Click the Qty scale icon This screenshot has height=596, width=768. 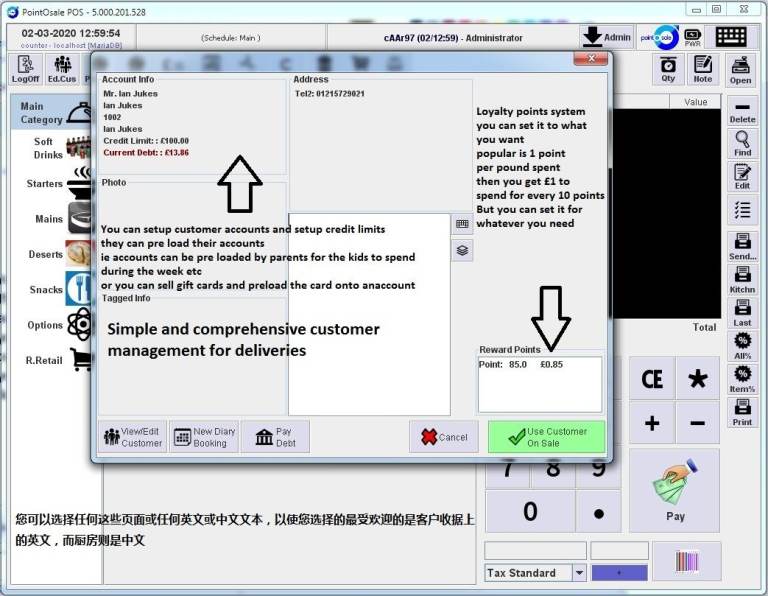[x=668, y=69]
